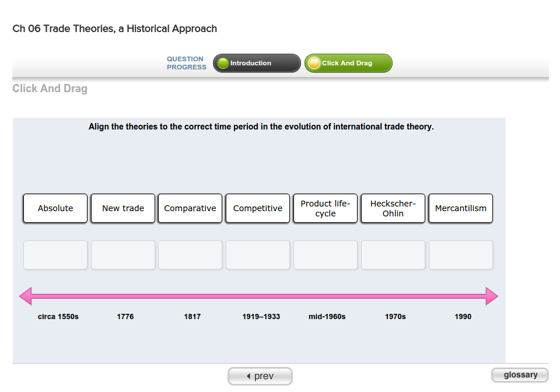This screenshot has height=392, width=560.
Task: Select the Competitive theory tile
Action: click(257, 208)
